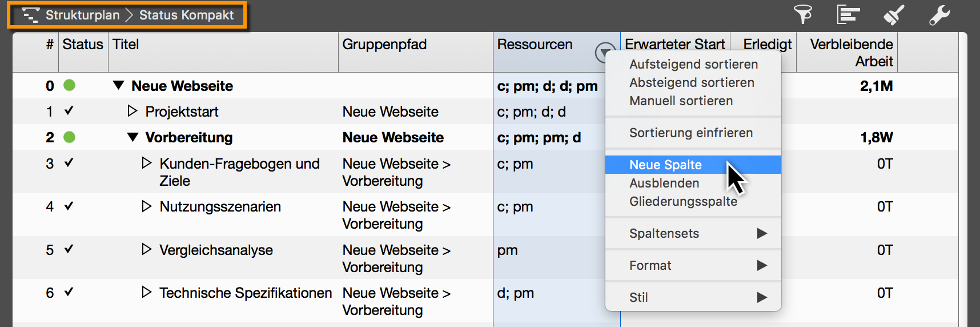This screenshot has height=327, width=980.
Task: Click the Strukturplan outline icon in breadcrumb
Action: [x=31, y=15]
